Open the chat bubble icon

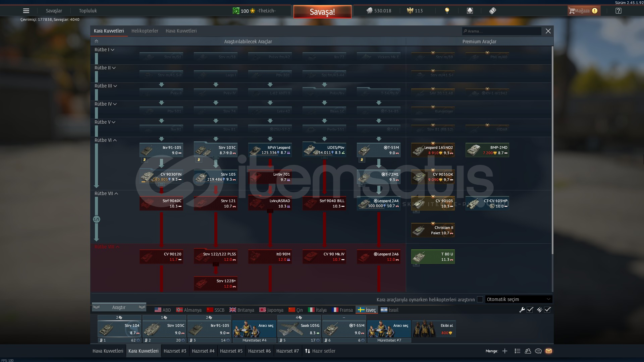coord(538,351)
